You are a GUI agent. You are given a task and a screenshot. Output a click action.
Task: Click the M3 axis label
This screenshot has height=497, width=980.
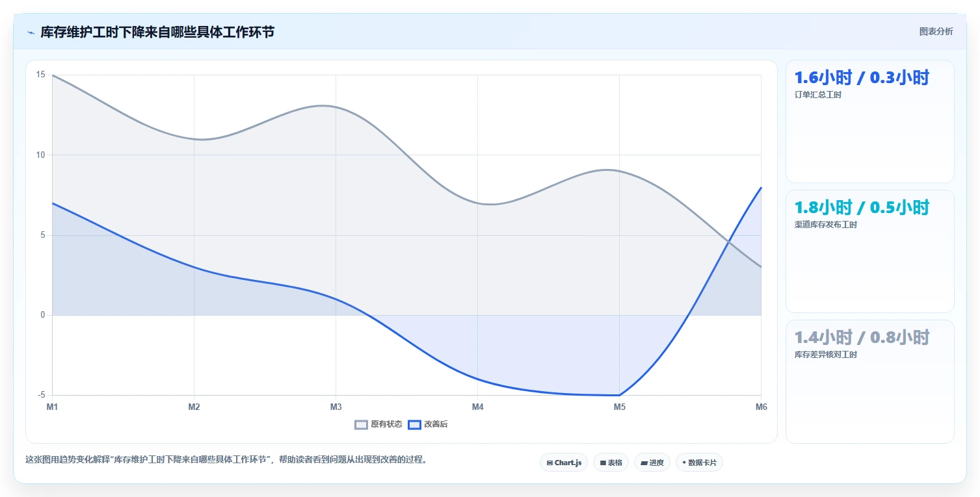[336, 407]
